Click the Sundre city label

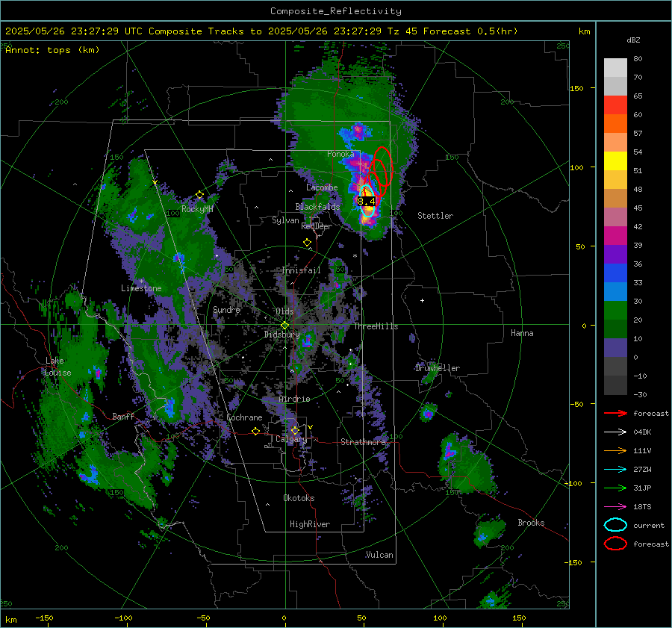tap(226, 309)
